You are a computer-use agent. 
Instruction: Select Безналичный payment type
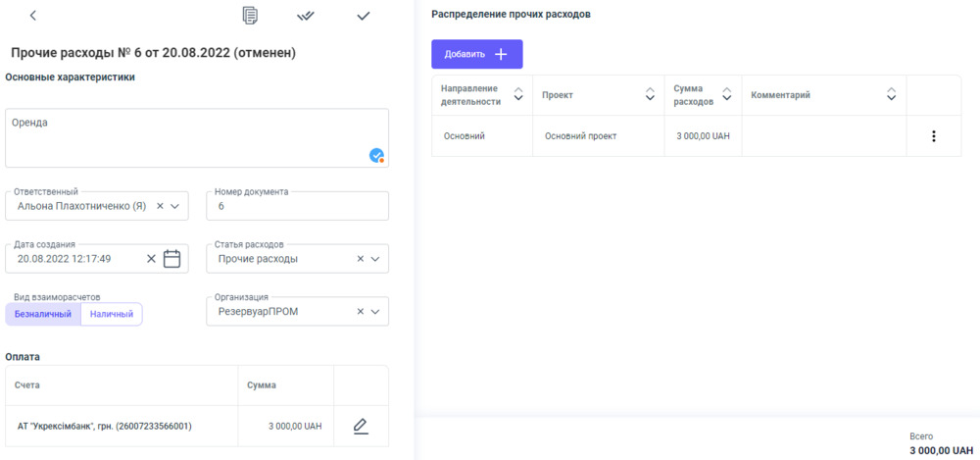click(43, 314)
